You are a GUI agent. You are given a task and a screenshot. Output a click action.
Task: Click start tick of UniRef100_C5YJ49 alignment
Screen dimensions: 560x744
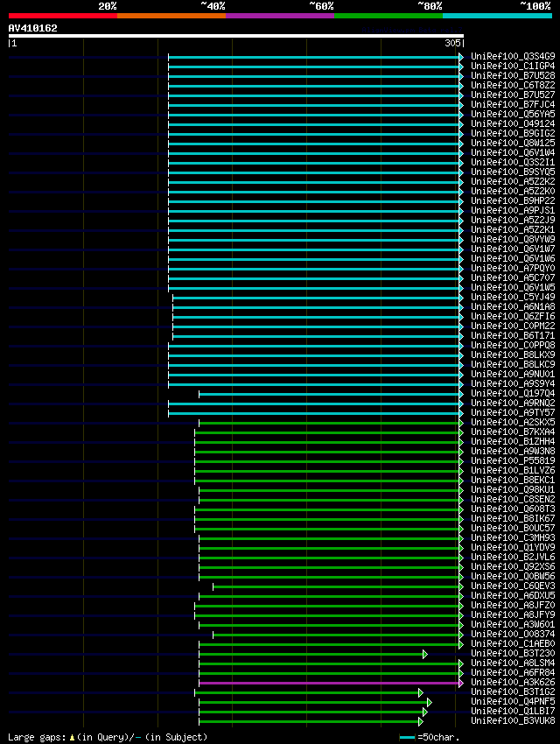172,298
